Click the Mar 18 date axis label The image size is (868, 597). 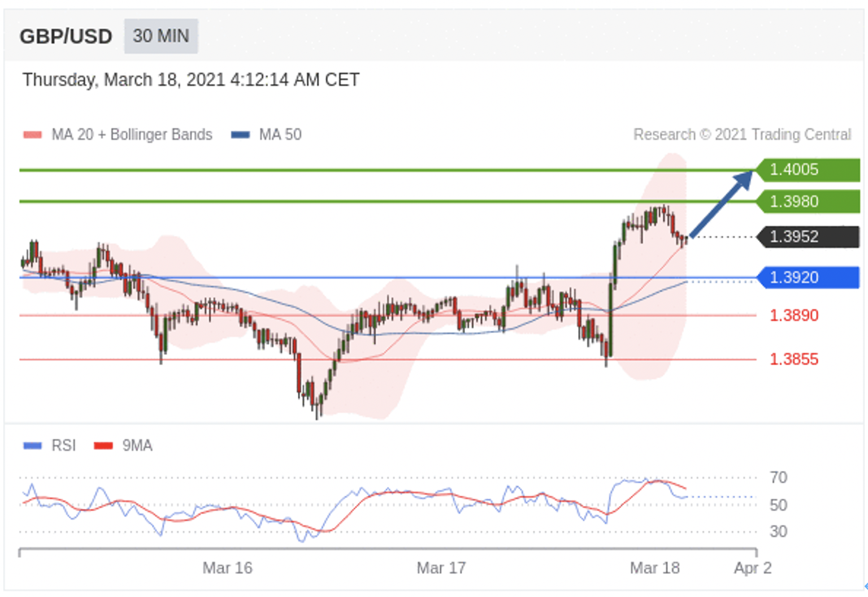[655, 568]
